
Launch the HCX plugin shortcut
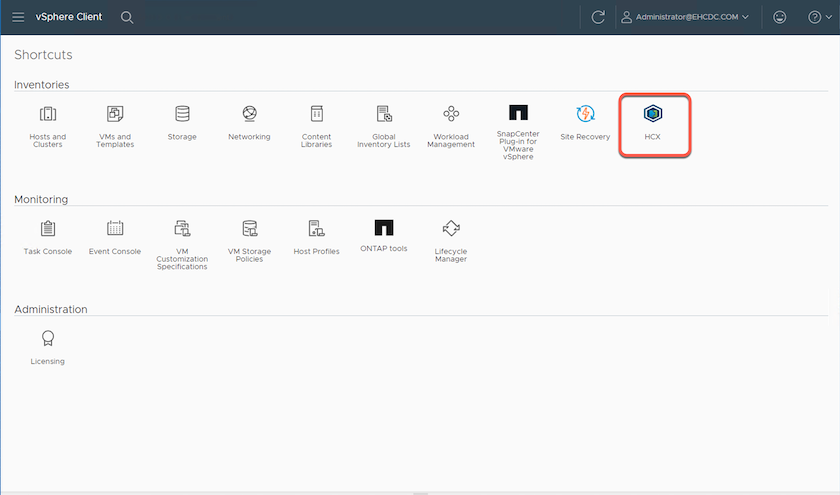652,123
